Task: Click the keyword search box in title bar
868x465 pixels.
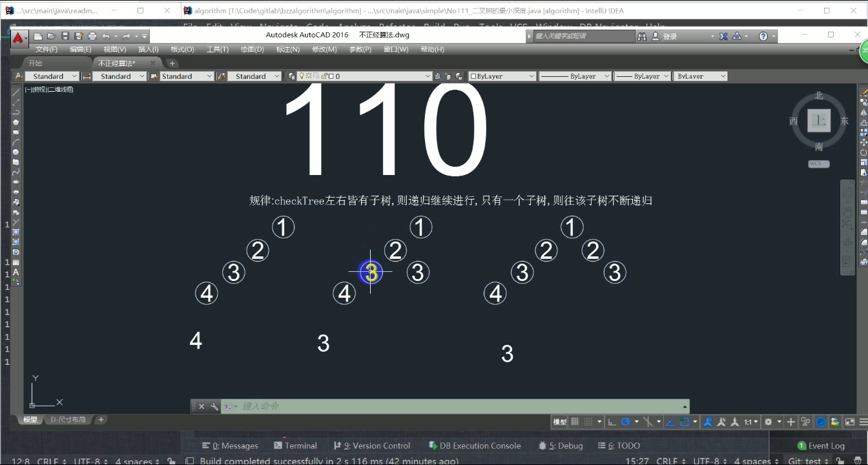Action: 584,36
